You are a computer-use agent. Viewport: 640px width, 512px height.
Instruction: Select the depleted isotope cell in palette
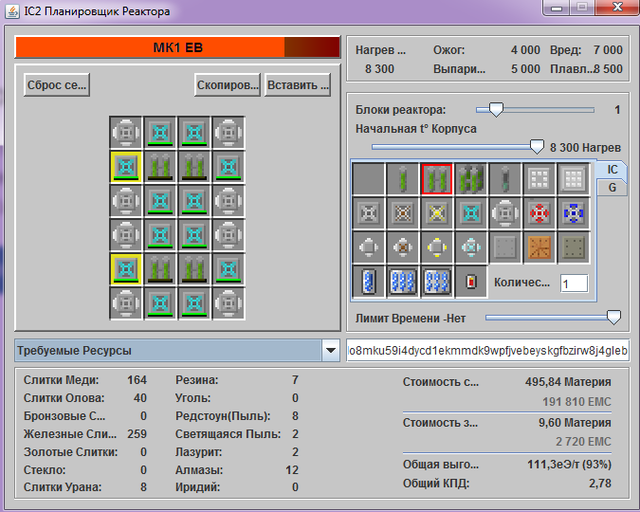coord(505,178)
